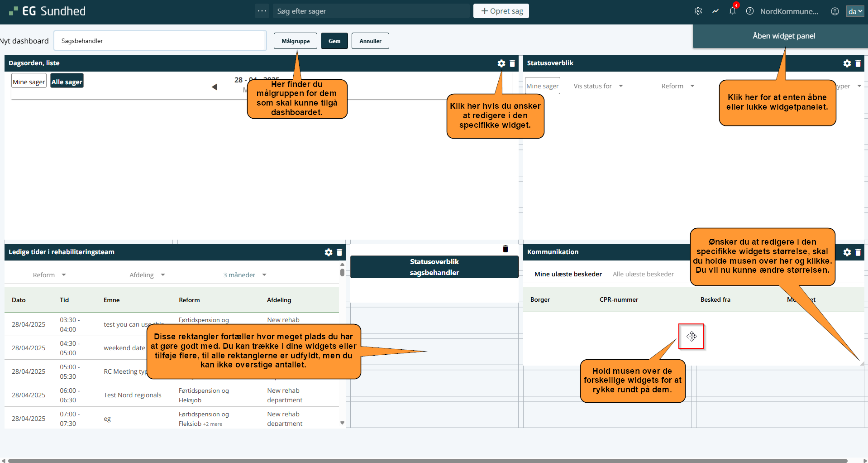The height and width of the screenshot is (463, 868).
Task: Open settings gear in top navigation bar
Action: tap(698, 11)
